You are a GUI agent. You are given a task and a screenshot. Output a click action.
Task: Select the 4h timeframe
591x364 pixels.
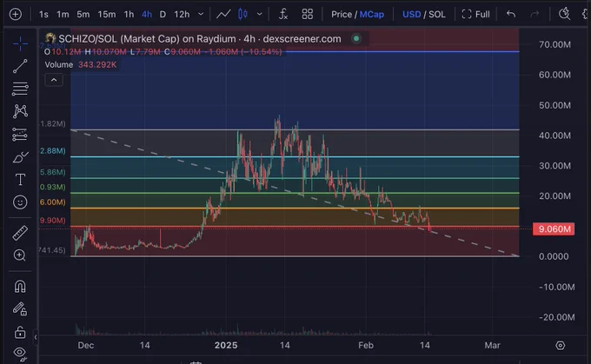click(x=147, y=14)
